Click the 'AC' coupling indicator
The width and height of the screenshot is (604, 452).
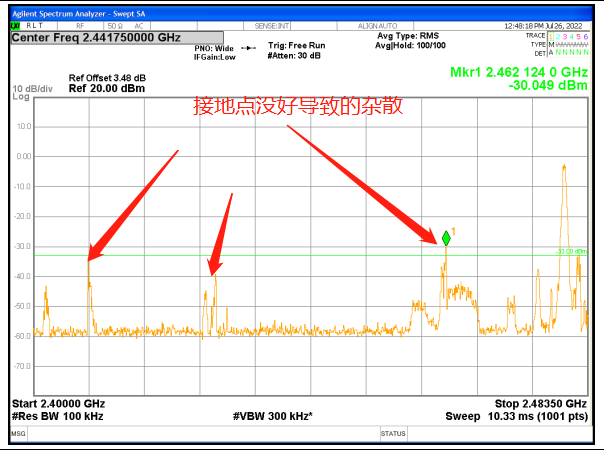point(139,26)
